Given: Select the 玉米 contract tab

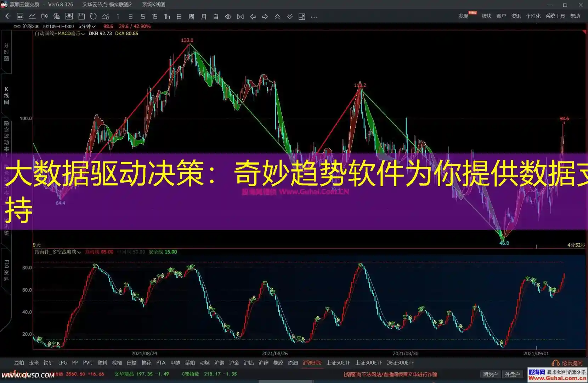Looking at the screenshot, I should click(x=34, y=363).
